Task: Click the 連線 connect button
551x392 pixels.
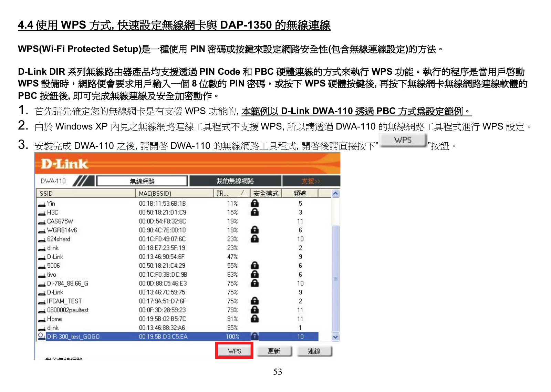Action: point(314,351)
